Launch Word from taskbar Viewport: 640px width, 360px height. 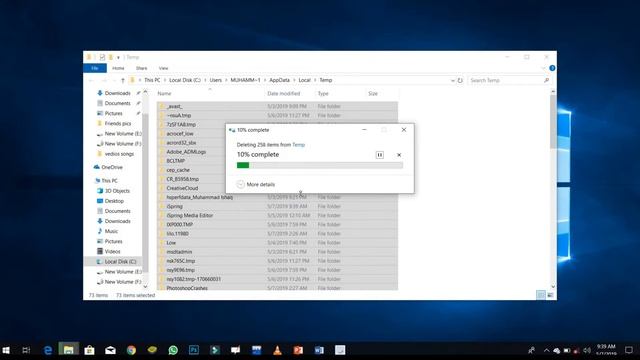pos(319,350)
